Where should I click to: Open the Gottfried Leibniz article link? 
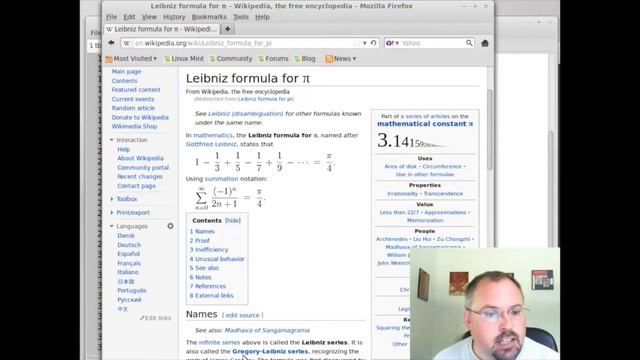[211, 144]
